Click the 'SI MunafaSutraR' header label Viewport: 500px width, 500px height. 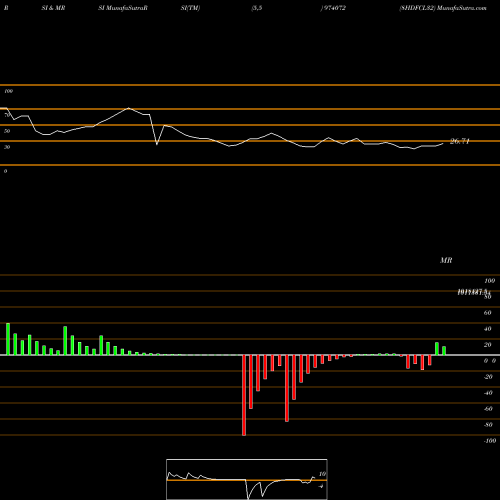pos(123,8)
